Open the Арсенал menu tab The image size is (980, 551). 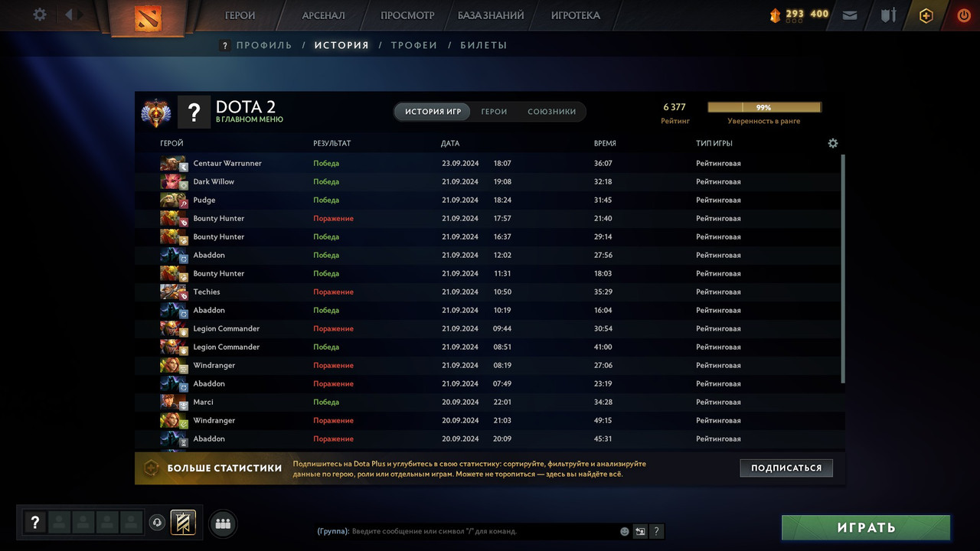323,15
